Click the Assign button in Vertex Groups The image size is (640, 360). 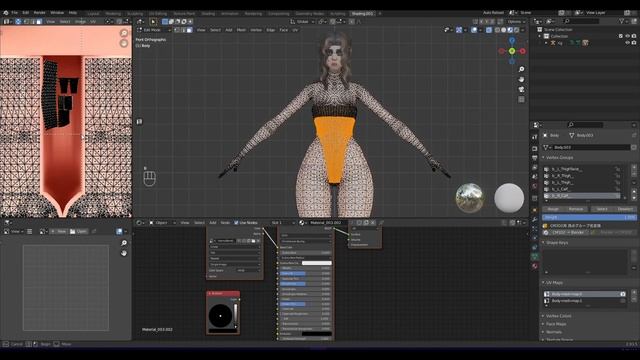click(553, 209)
